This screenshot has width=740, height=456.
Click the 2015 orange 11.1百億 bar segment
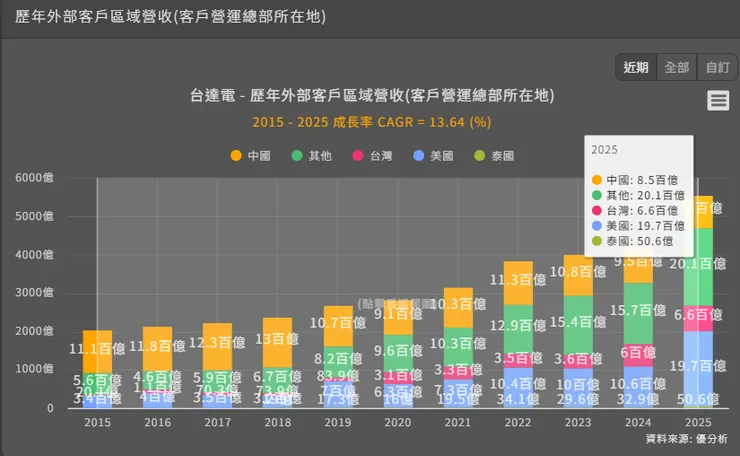[97, 352]
